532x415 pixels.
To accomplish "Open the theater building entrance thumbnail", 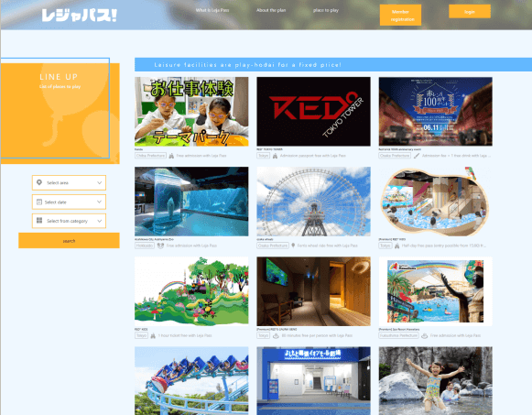I will click(313, 381).
